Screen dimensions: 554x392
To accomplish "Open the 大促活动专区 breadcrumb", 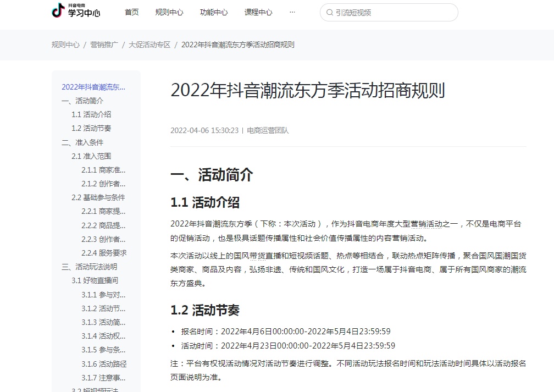I will (x=149, y=45).
